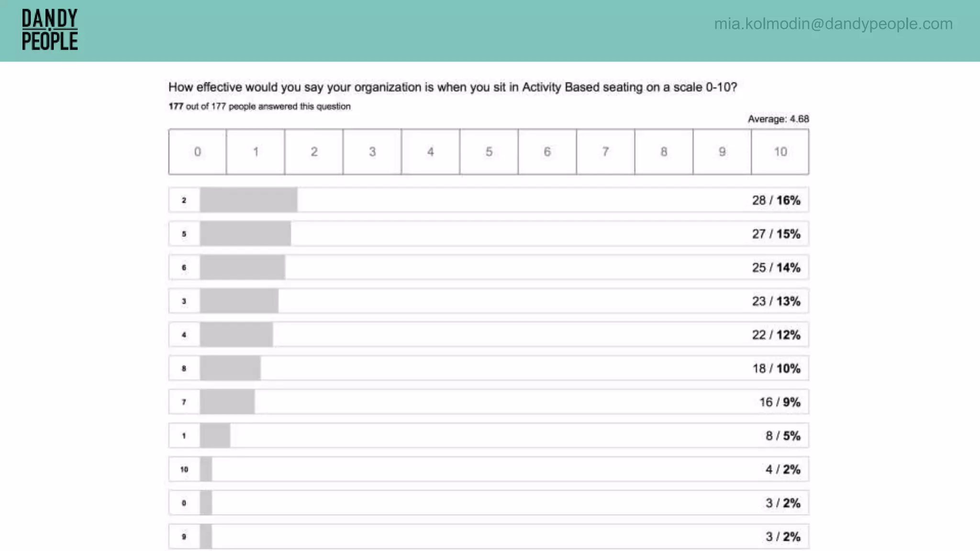Select rating 0 on the scale
Screen dimensions: 980x551
(x=198, y=152)
